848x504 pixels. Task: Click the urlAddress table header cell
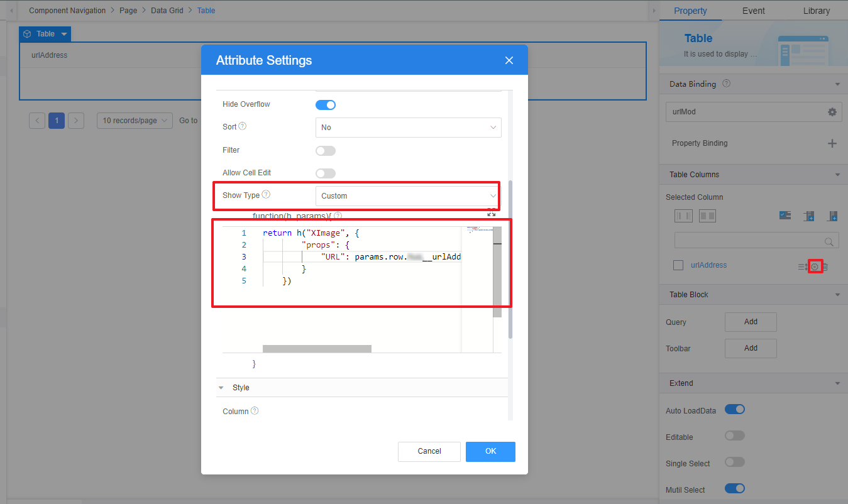(x=333, y=55)
